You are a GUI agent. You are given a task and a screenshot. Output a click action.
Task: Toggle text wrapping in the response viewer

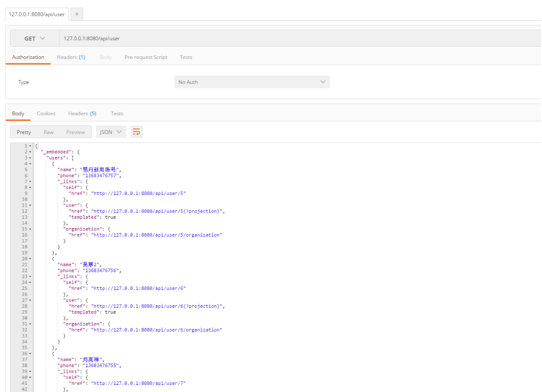(x=136, y=132)
